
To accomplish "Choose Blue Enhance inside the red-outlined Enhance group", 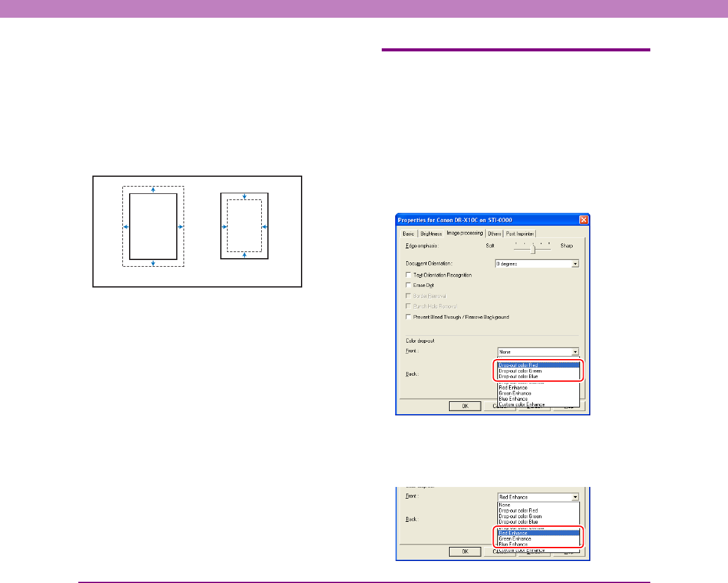I will (x=538, y=544).
